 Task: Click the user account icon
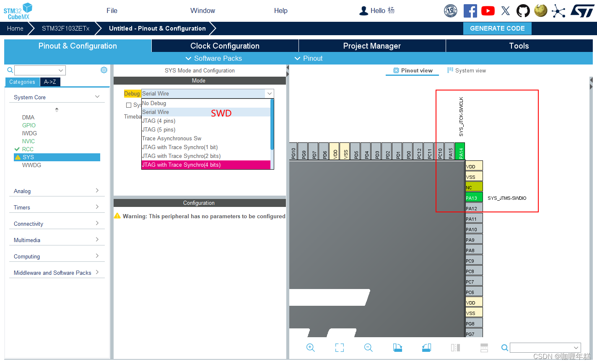363,11
